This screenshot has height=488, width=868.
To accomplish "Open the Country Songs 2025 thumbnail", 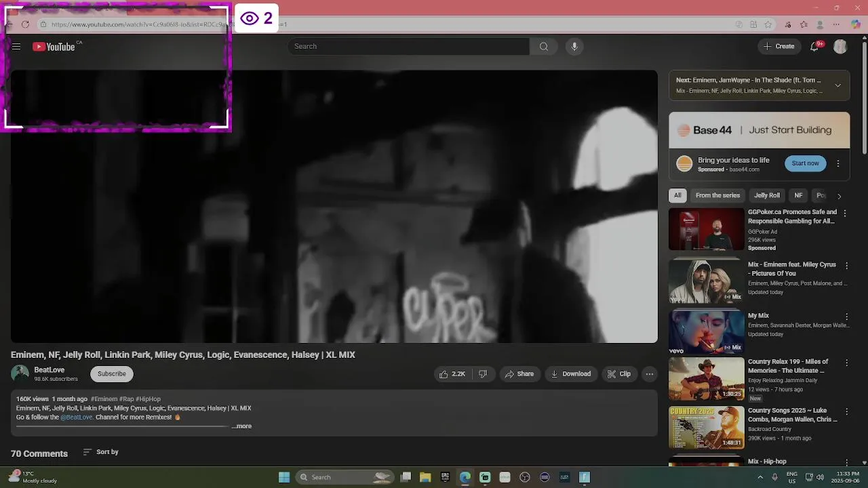I will 707,428.
